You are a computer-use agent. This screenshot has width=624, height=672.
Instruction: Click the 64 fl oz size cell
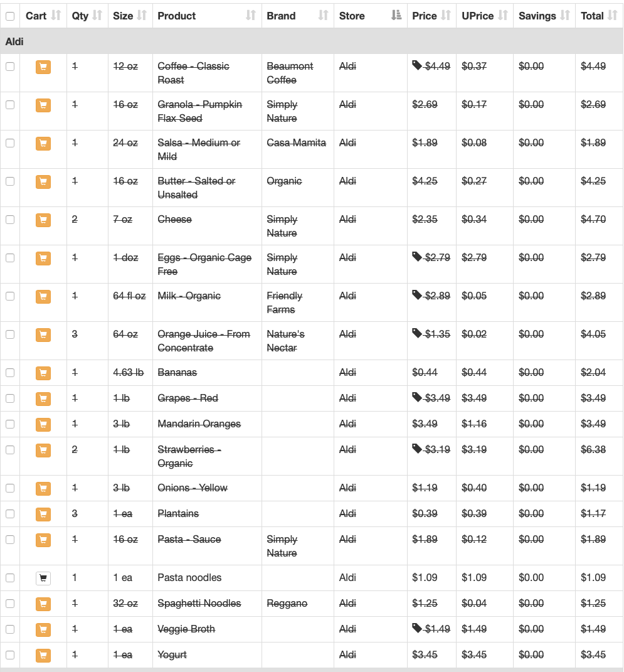tap(130, 302)
